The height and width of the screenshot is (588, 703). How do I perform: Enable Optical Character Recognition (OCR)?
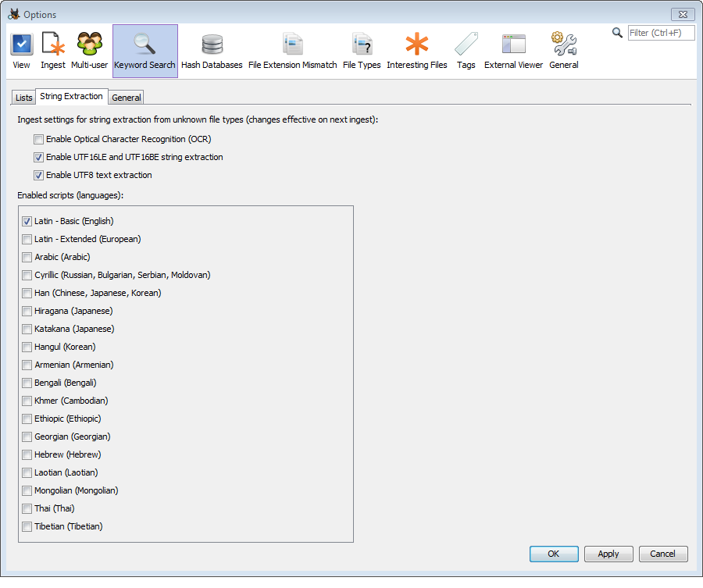tap(38, 139)
